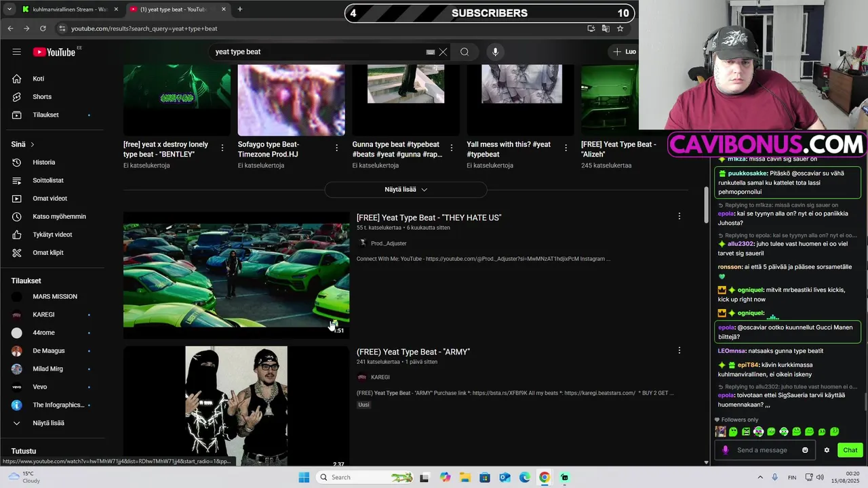The image size is (868, 488).
Task: Open Alizeh type beat thumbnail
Action: click(610, 100)
